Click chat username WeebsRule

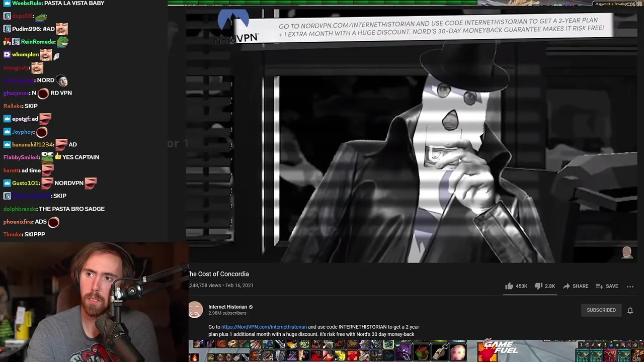tap(27, 3)
